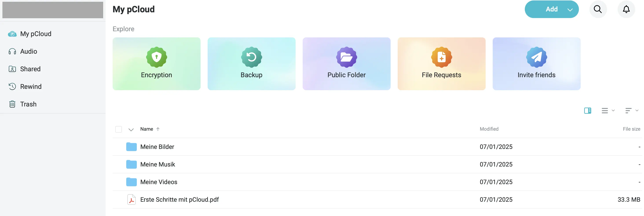Viewport: 644px width, 216px height.
Task: Open the notifications bell
Action: click(626, 9)
